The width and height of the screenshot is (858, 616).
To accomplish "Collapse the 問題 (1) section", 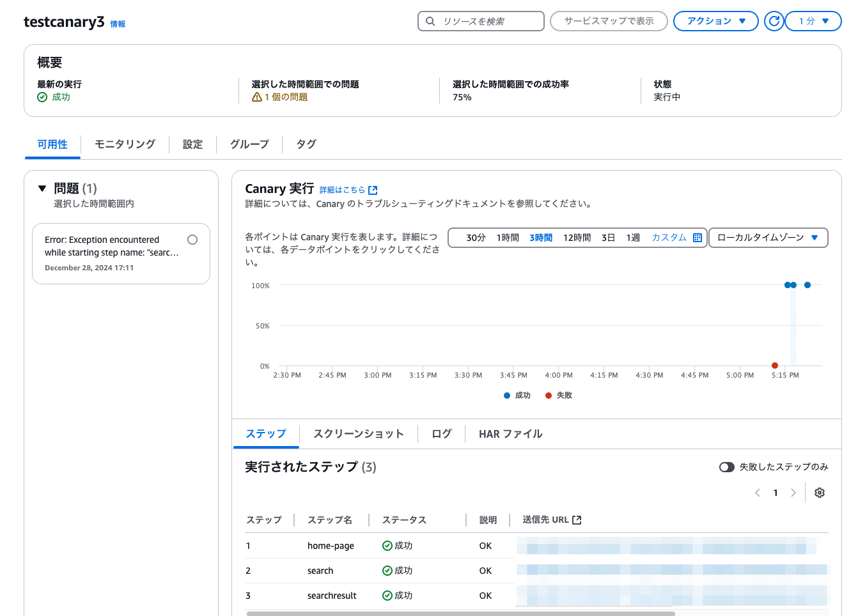I will click(42, 189).
